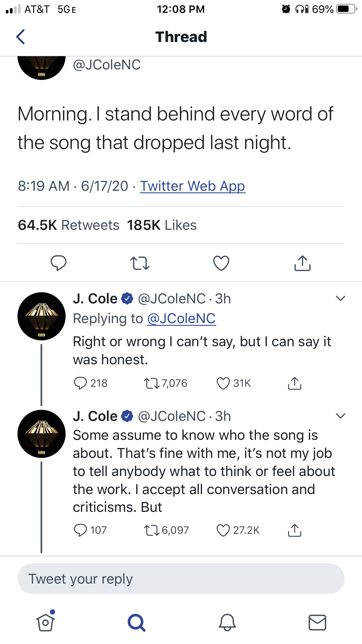Viewport: 362px width, 644px height.
Task: Expand options for "Right or wrong" tweet
Action: pos(340,298)
